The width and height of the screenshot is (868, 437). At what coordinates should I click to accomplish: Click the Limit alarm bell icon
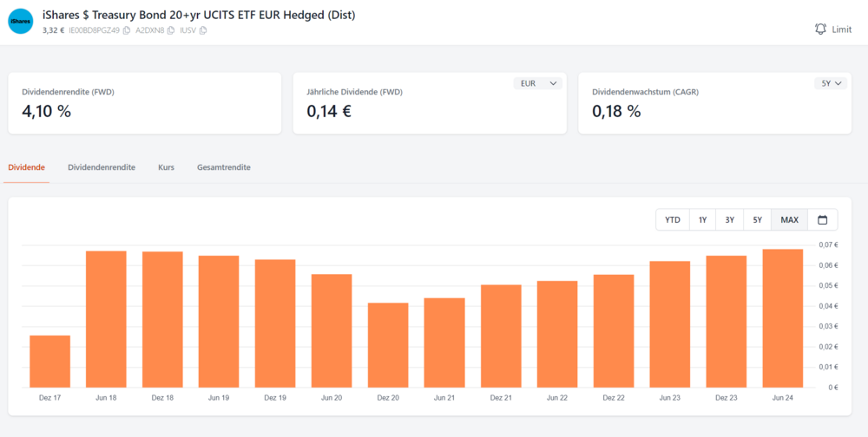[x=821, y=29]
